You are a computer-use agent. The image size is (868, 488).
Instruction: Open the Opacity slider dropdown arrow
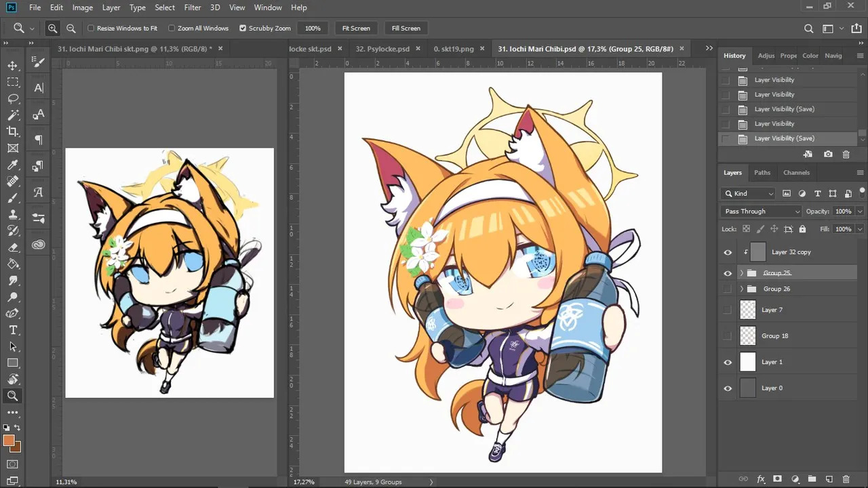pos(860,211)
